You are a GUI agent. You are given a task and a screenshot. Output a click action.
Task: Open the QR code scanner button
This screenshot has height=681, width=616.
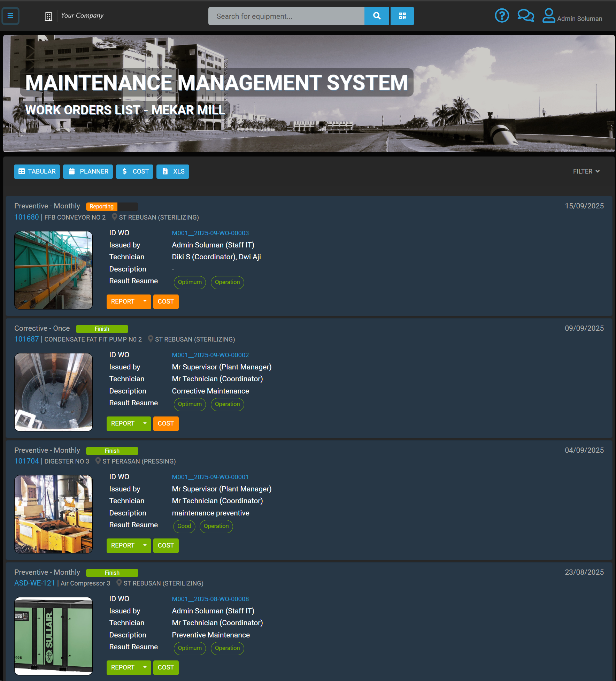402,16
